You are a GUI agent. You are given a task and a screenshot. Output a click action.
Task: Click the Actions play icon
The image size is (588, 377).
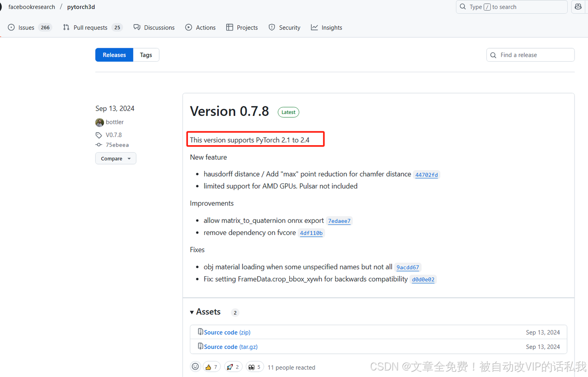coord(189,27)
